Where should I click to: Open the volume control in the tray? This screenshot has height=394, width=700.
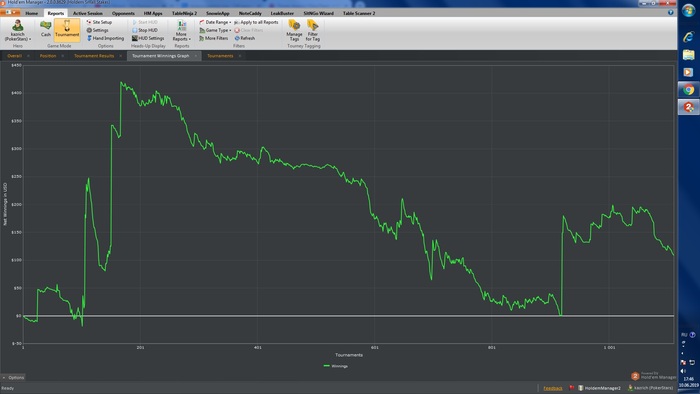[x=683, y=371]
